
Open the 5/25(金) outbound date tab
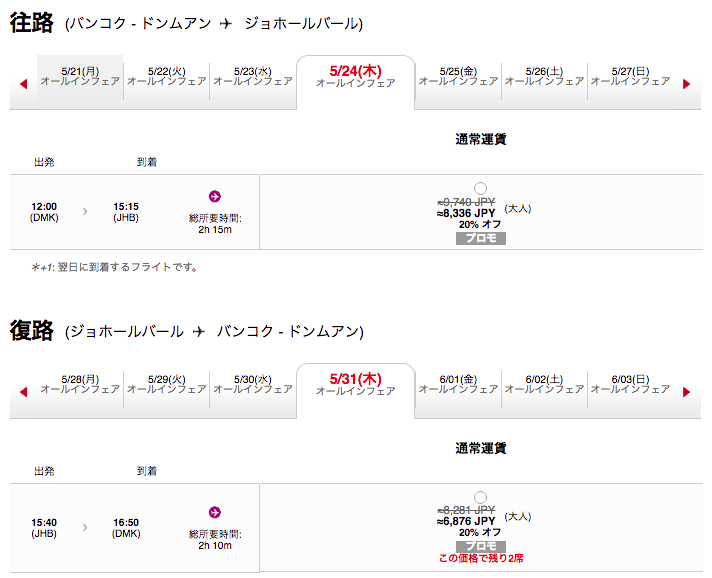tap(458, 77)
